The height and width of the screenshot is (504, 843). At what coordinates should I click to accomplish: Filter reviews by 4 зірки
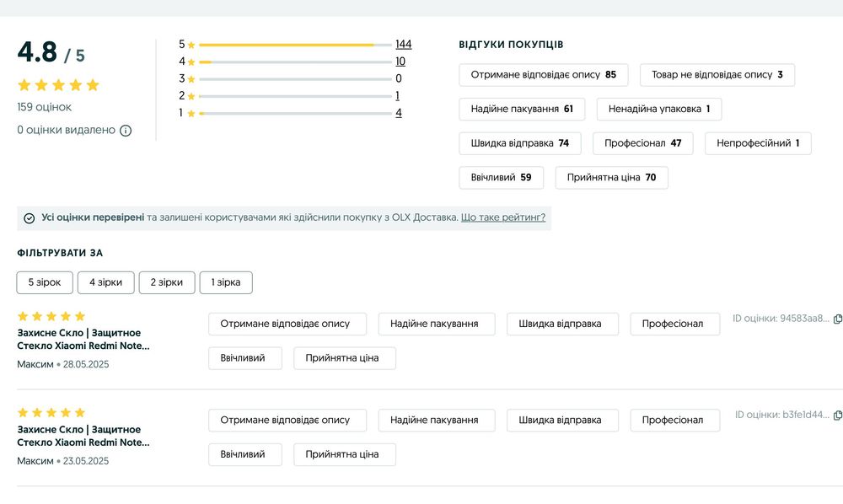[105, 282]
